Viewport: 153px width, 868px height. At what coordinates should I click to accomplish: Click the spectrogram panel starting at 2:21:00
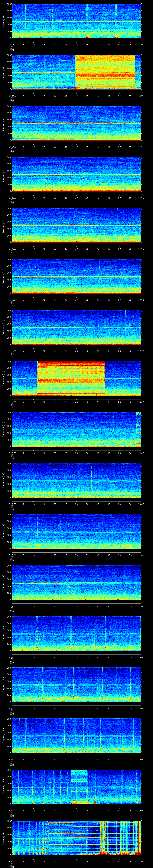tap(77, 582)
